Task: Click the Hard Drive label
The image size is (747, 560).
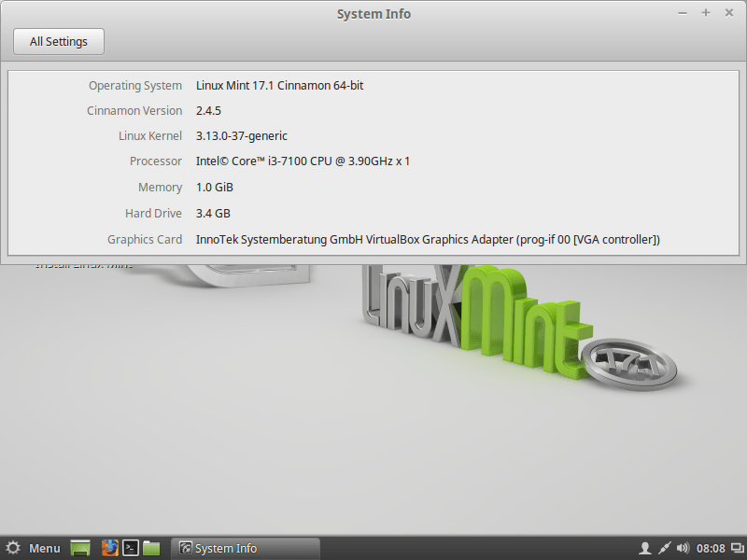Action: (x=153, y=214)
